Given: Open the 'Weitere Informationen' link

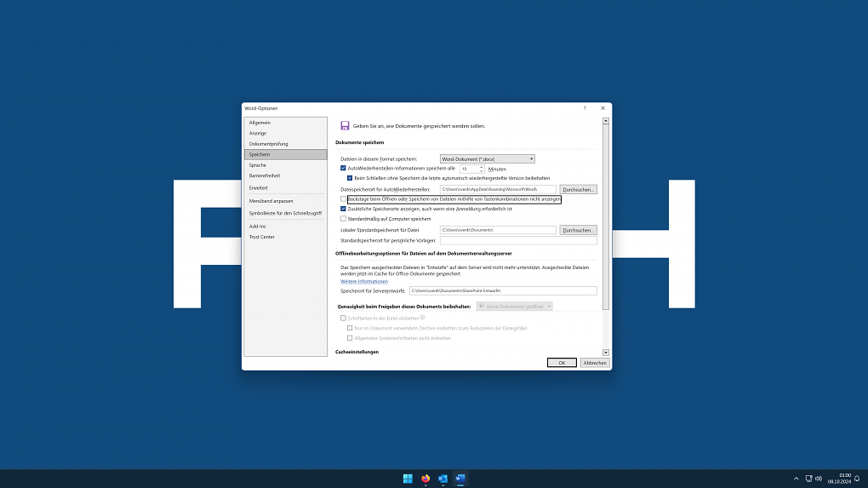Looking at the screenshot, I should (x=364, y=281).
